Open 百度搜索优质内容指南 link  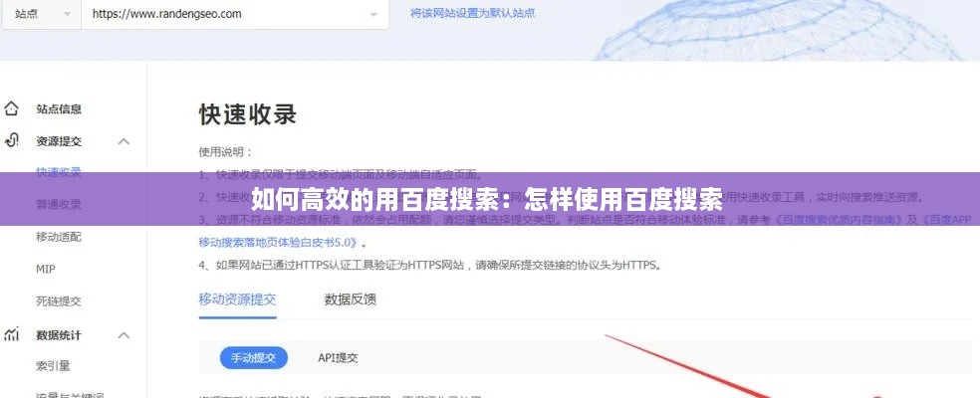839,220
